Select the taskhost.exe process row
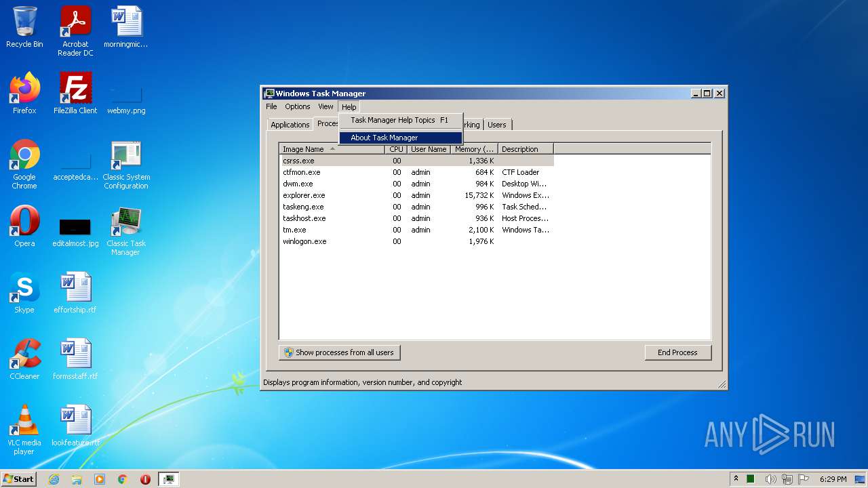This screenshot has height=488, width=868. click(416, 218)
